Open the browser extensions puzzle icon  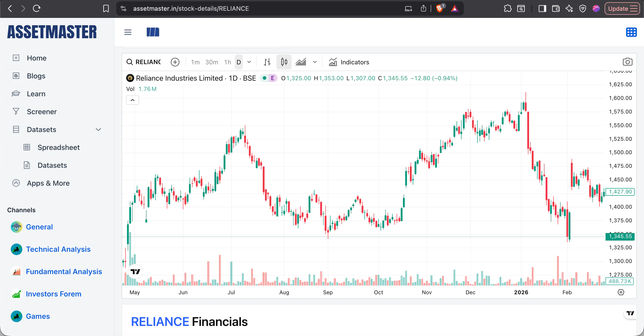508,9
